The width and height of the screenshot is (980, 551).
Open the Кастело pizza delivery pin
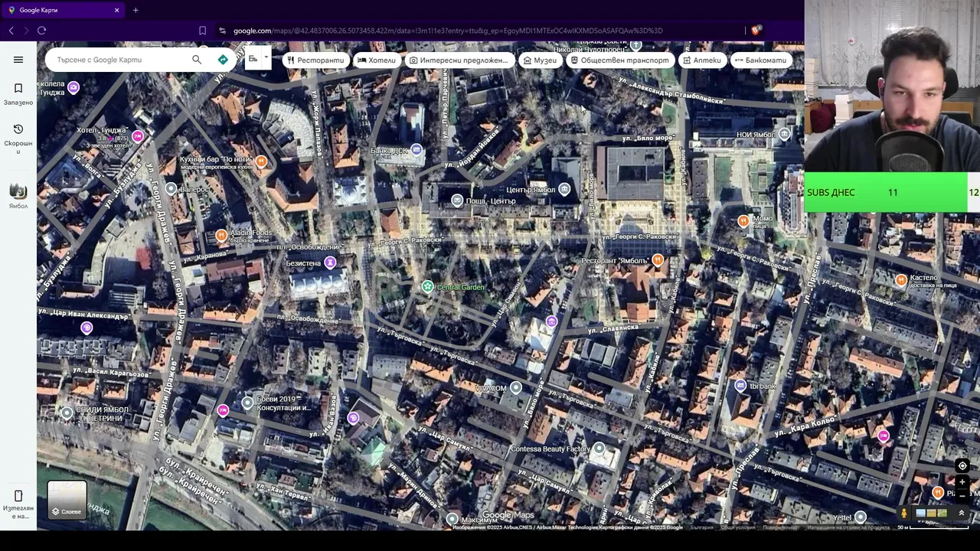[x=901, y=280]
